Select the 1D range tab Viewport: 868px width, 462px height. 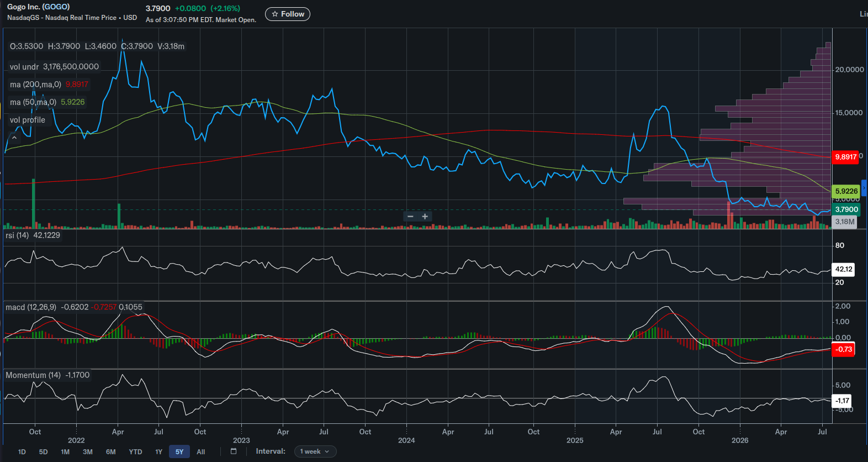(22, 452)
